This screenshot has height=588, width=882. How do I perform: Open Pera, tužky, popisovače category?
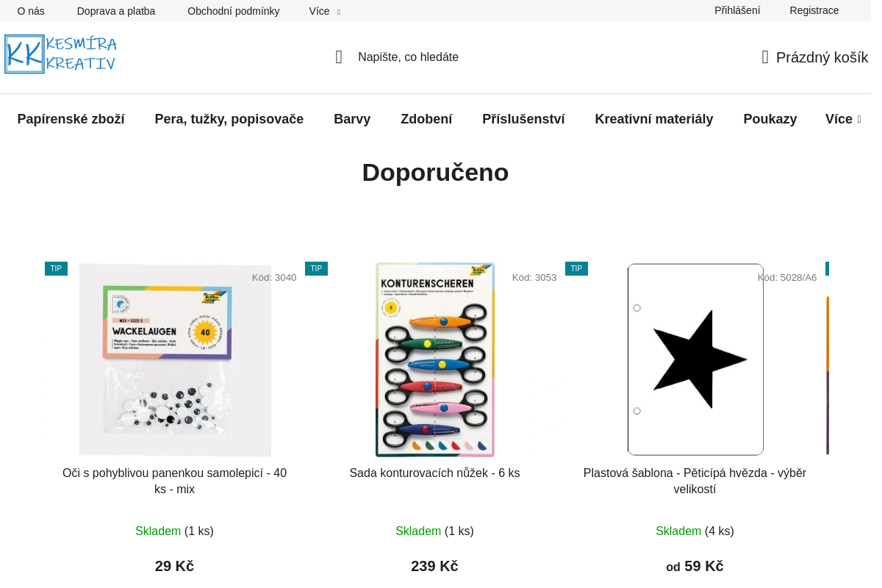[229, 119]
